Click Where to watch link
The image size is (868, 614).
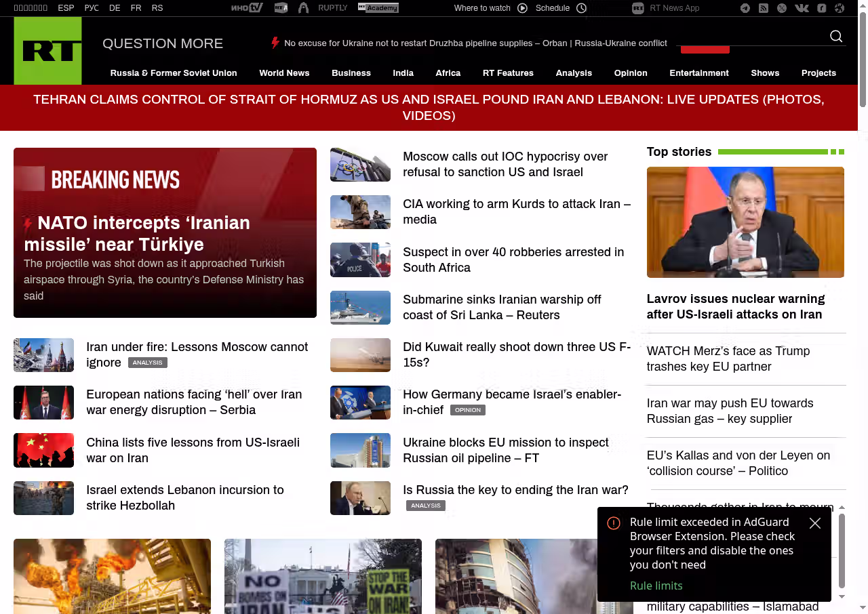pyautogui.click(x=490, y=8)
